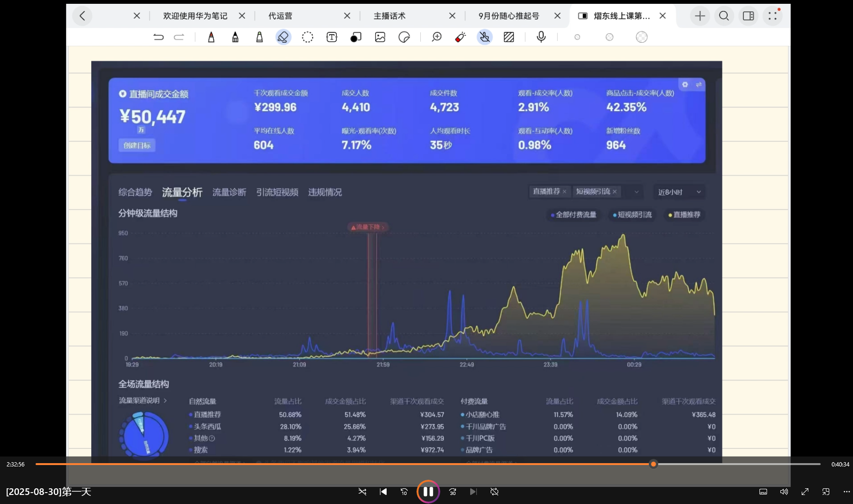Select the lasso selection tool
The width and height of the screenshot is (853, 504).
307,37
